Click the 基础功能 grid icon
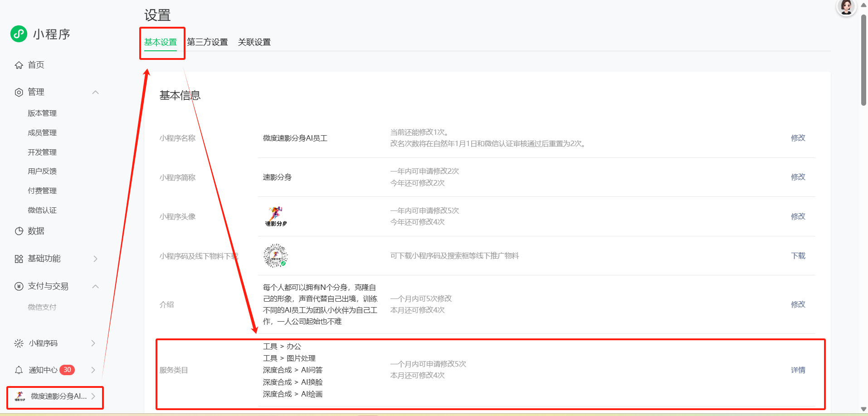This screenshot has width=868, height=416. coord(19,259)
